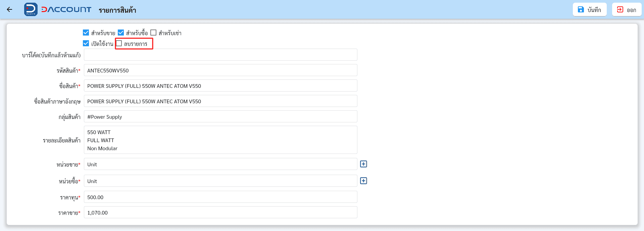Open the หน่วยซื้อ Unit selection field
This screenshot has width=644, height=231.
[220, 181]
